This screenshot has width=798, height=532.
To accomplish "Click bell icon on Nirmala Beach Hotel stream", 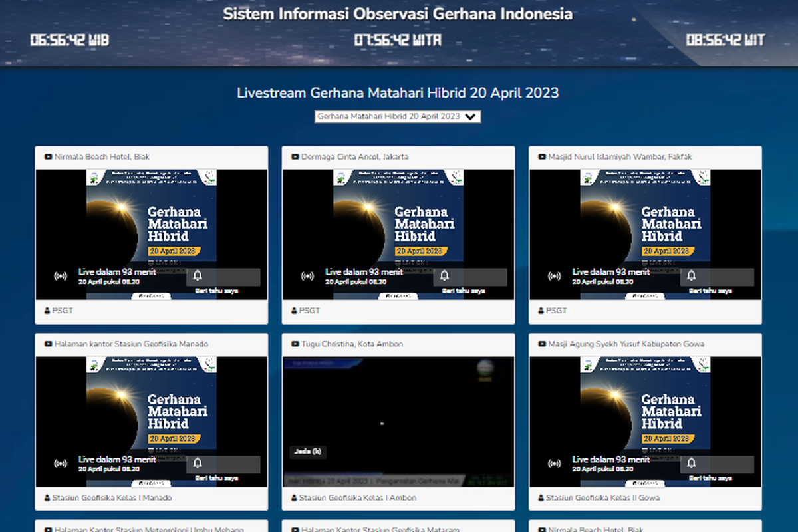I will tap(198, 276).
